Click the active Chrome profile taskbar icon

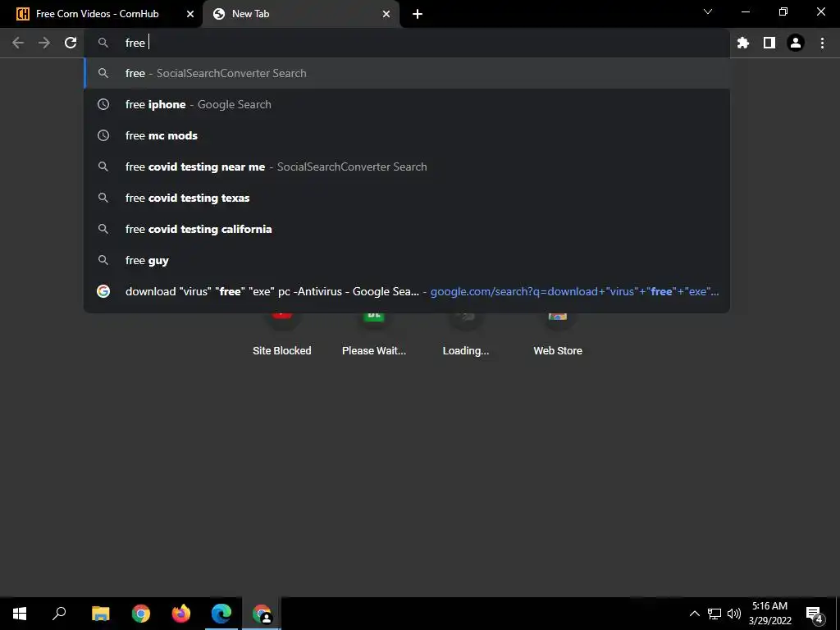(262, 614)
